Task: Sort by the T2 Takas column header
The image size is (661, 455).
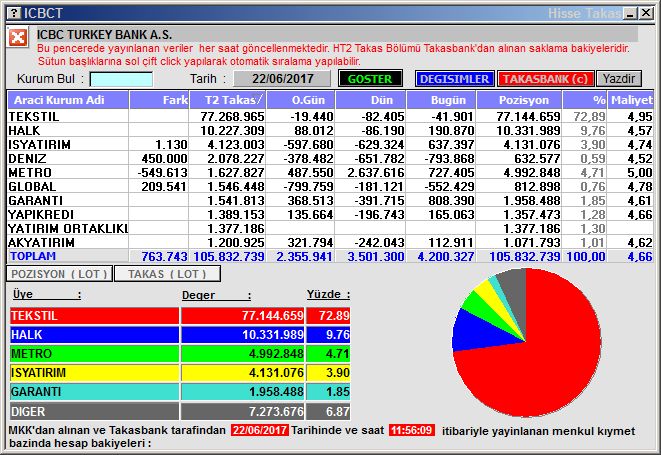Action: pos(228,100)
